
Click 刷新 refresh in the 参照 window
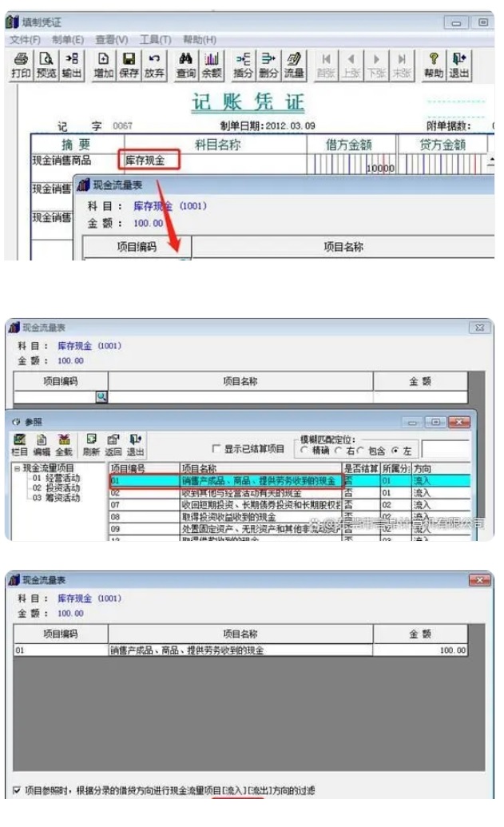[91, 445]
